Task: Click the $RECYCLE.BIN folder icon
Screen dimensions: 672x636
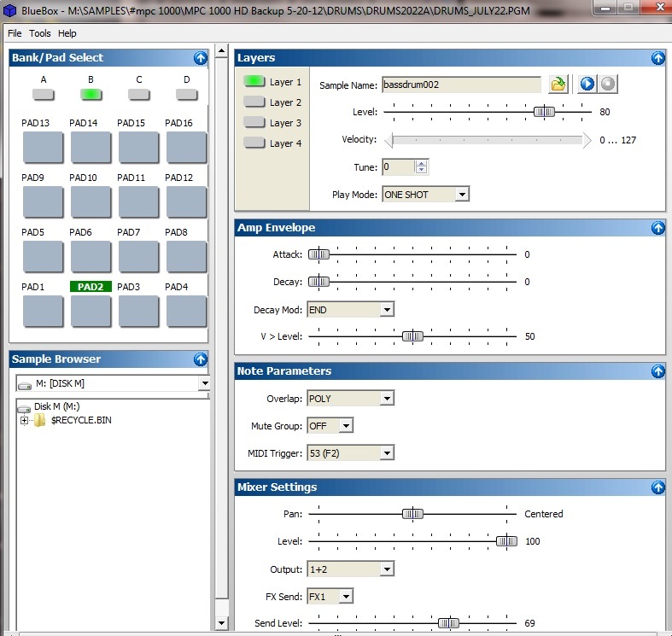Action: click(40, 420)
